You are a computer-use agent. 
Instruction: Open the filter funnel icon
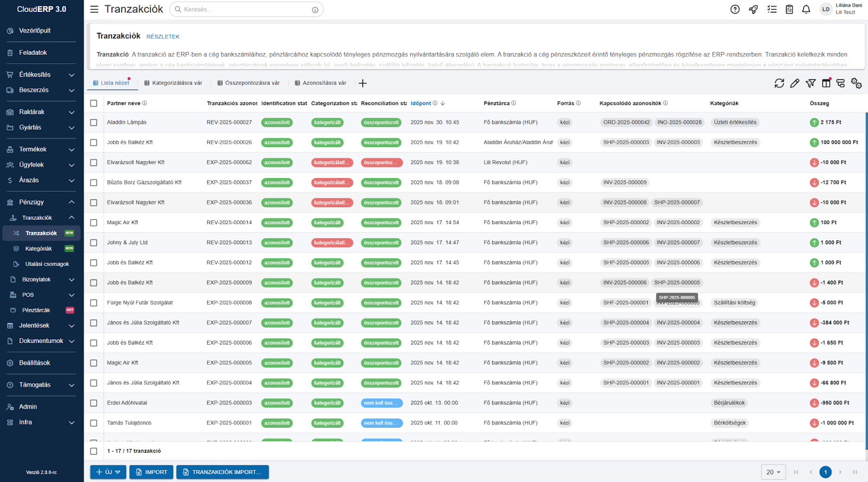(x=810, y=83)
